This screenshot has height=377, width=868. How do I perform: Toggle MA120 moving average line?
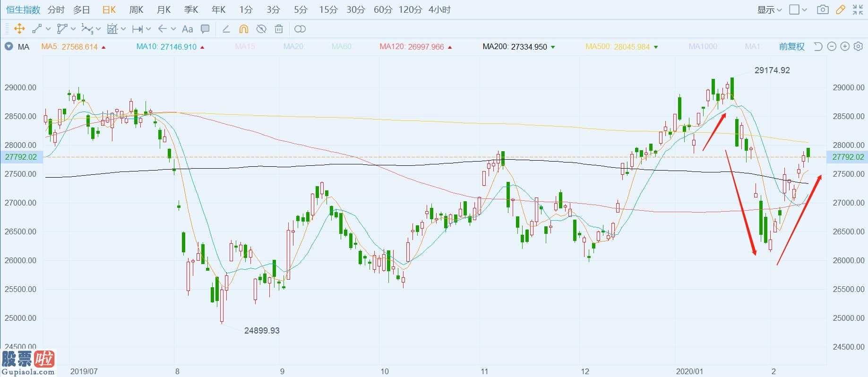pyautogui.click(x=416, y=47)
